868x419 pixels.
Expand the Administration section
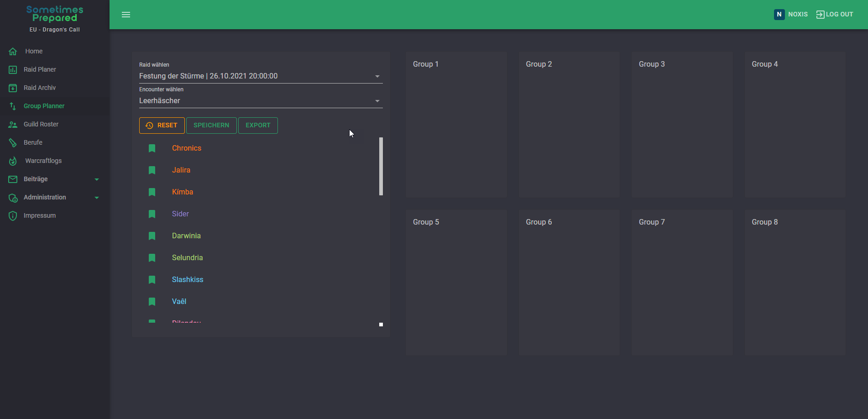(x=96, y=198)
